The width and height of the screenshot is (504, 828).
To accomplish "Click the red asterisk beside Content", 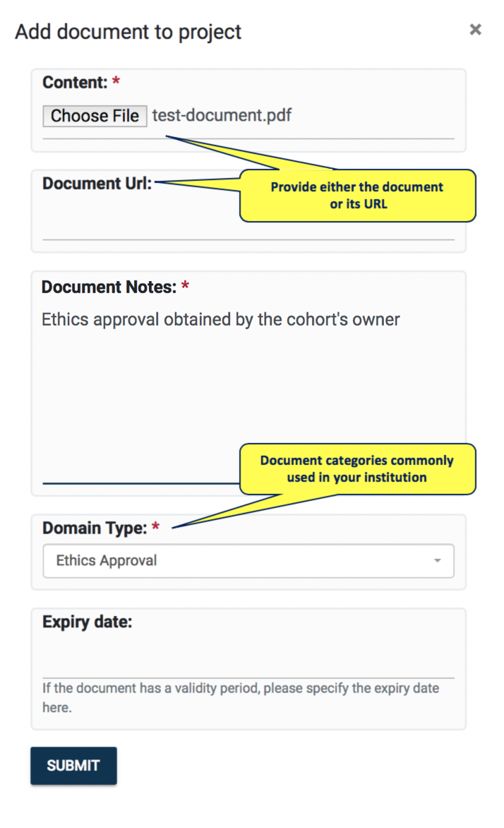I will coord(116,83).
